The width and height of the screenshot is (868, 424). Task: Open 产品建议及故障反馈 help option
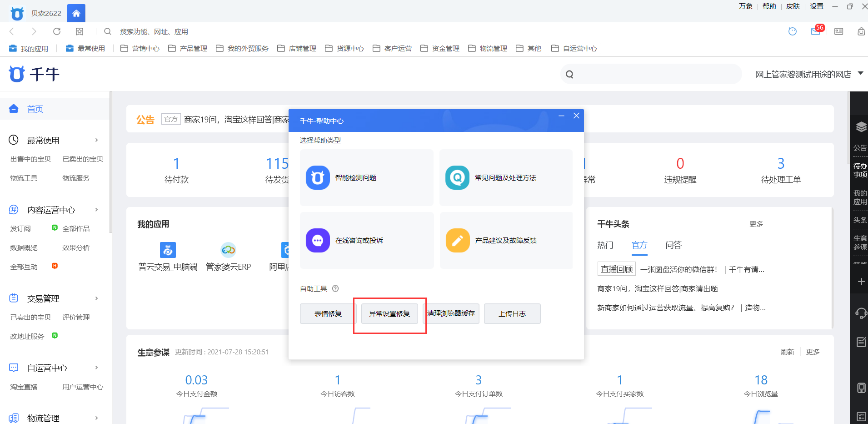pos(506,240)
